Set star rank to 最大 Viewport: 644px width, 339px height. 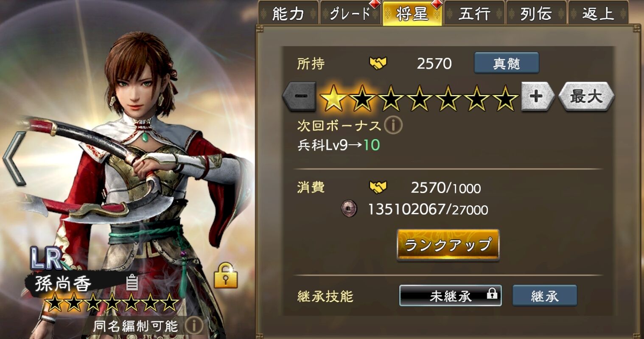pos(586,96)
